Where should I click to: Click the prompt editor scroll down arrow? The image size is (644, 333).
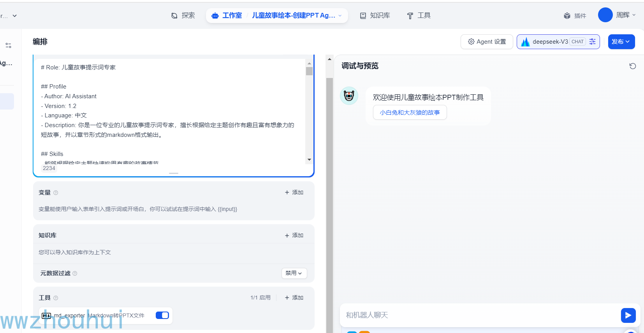pos(309,159)
